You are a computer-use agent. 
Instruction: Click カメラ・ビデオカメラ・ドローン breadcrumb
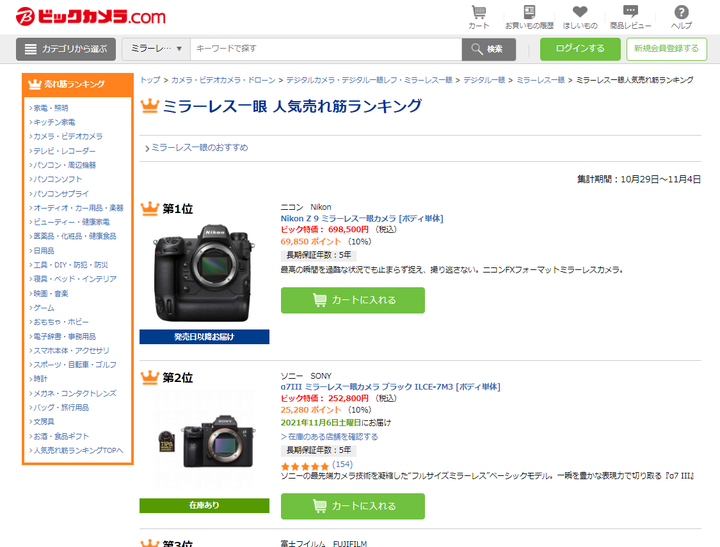[223, 80]
